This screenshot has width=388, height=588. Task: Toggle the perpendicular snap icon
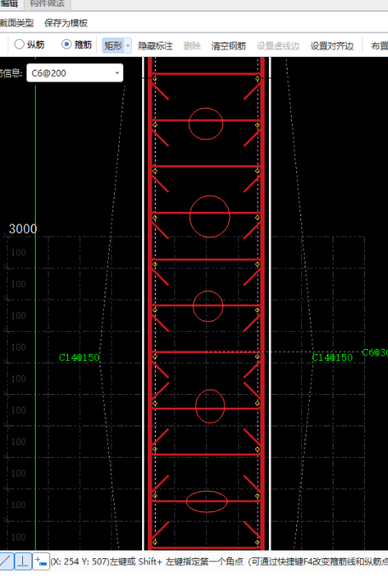pyautogui.click(x=23, y=561)
